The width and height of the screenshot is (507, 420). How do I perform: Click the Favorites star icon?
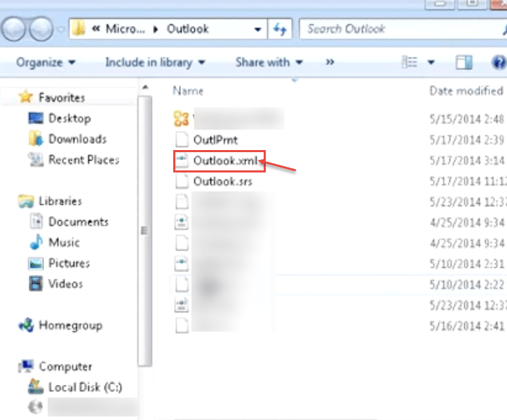click(x=26, y=97)
